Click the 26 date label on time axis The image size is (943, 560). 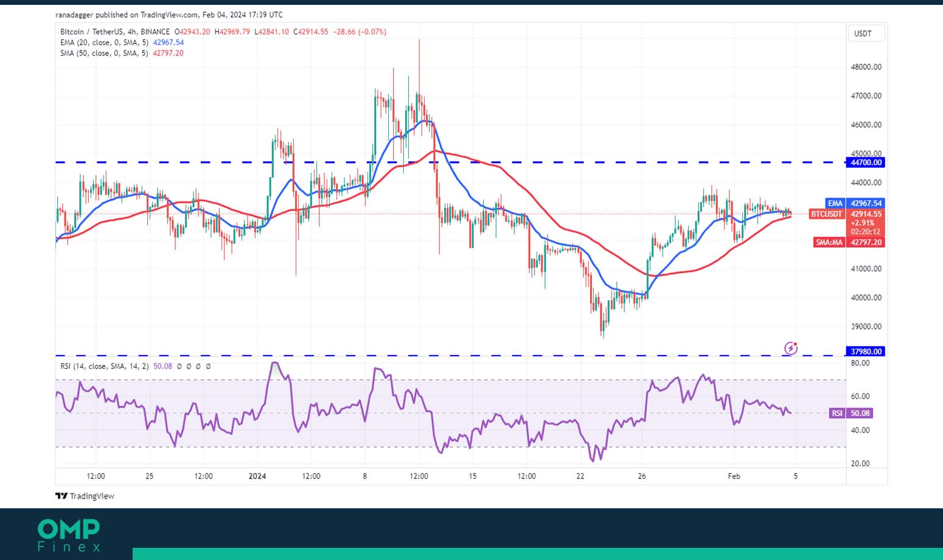click(642, 476)
